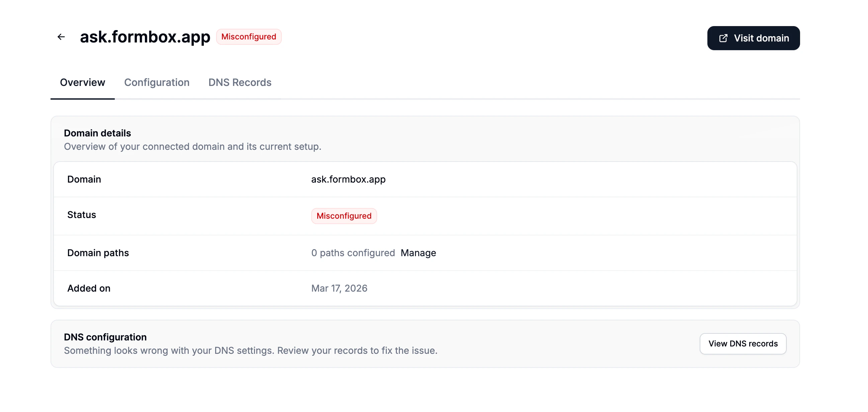Click the ask.formbox.app page heading
This screenshot has height=412, width=868.
(x=145, y=37)
